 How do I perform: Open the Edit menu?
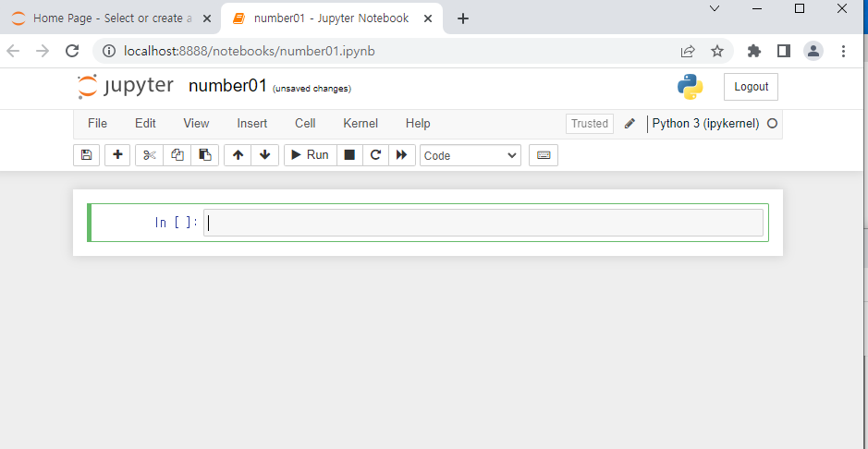tap(145, 123)
